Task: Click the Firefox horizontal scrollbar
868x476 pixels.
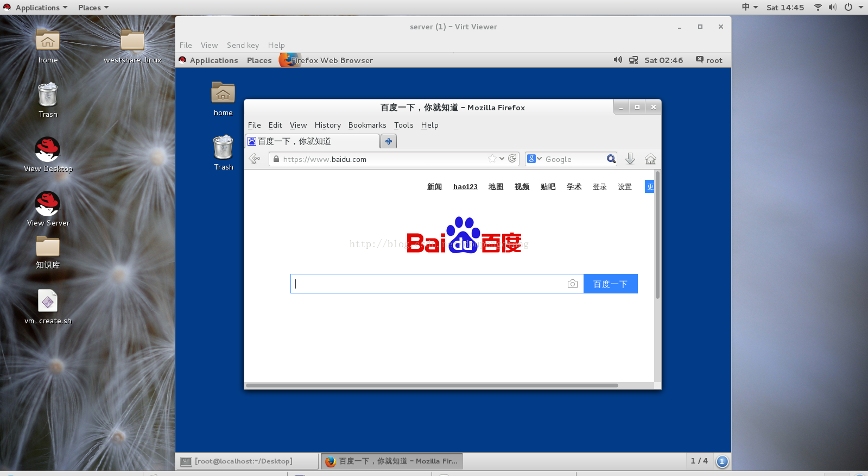Action: click(432, 385)
